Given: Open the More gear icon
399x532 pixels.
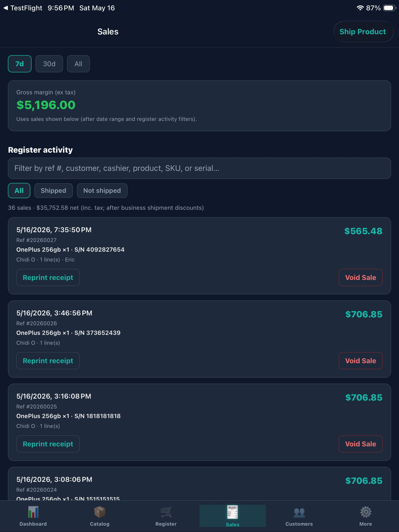Looking at the screenshot, I should point(366,512).
